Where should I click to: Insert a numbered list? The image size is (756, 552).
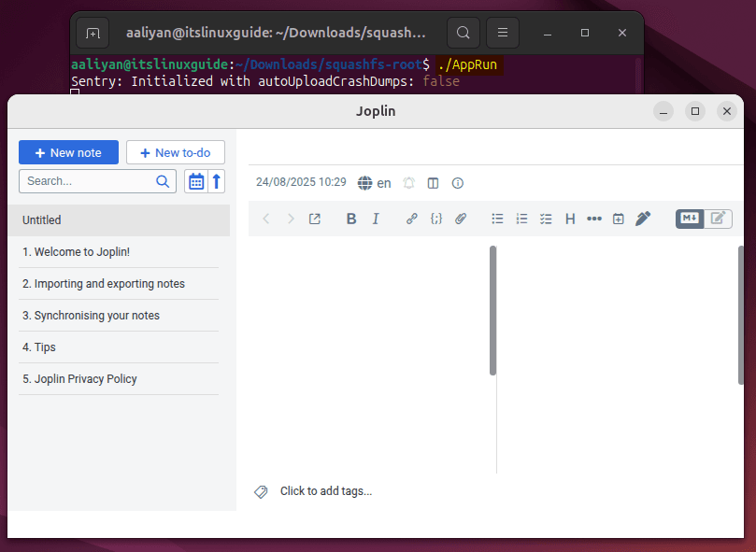point(521,219)
